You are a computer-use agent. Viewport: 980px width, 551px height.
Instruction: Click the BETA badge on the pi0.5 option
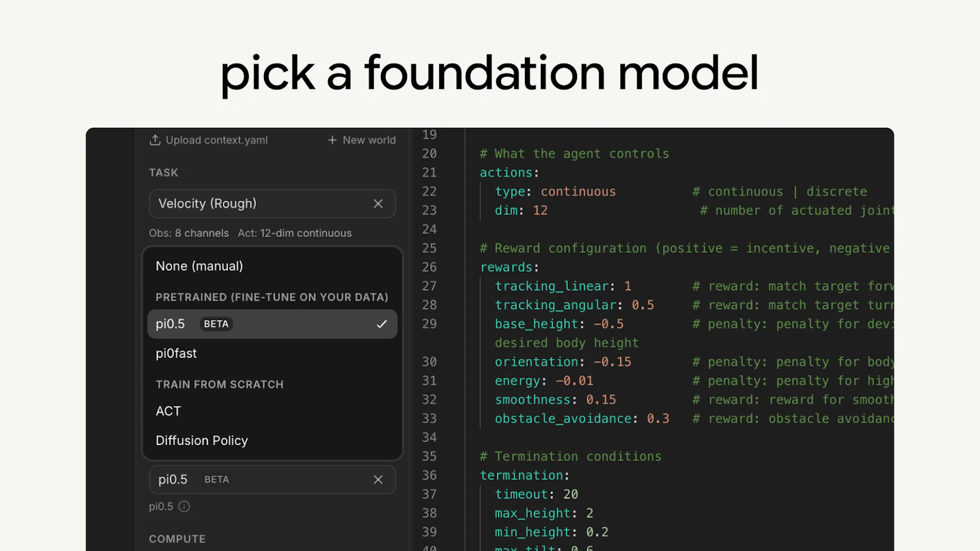tap(216, 324)
